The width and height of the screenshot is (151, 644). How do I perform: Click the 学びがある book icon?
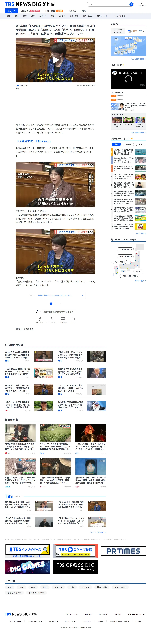(x=63, y=319)
